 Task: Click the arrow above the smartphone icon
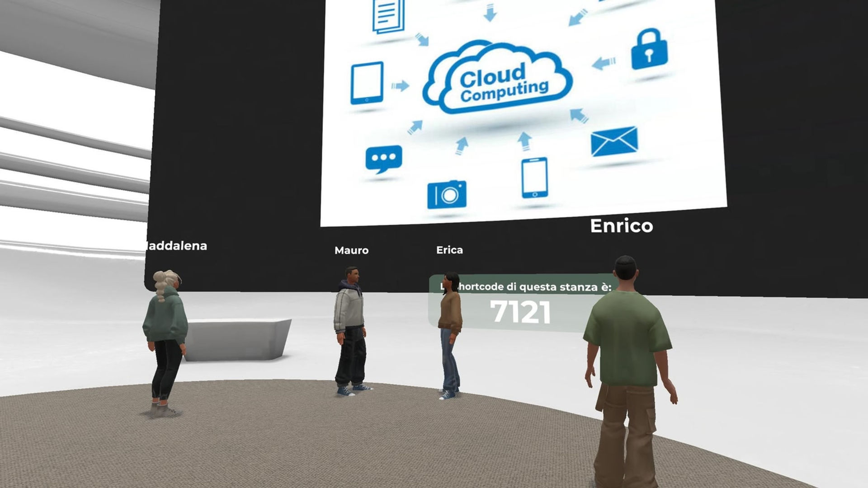(x=524, y=141)
